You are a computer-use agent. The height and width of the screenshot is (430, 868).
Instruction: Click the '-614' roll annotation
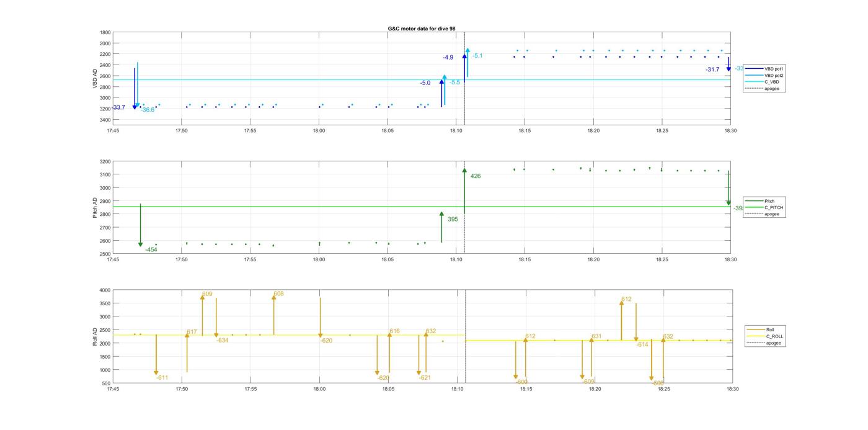[x=642, y=345]
